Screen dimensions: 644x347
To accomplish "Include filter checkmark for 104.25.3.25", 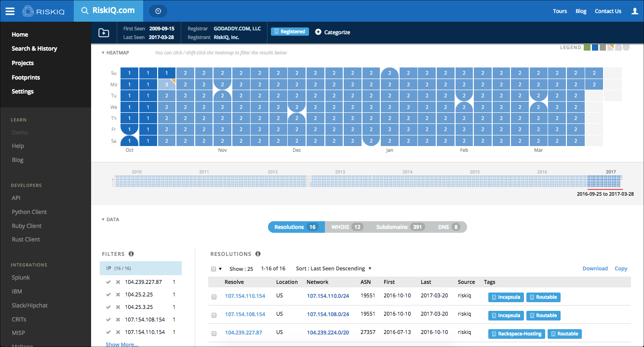I will (x=108, y=307).
